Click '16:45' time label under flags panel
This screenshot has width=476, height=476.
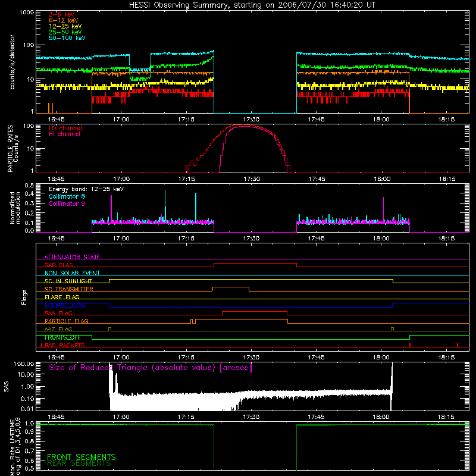(x=56, y=358)
